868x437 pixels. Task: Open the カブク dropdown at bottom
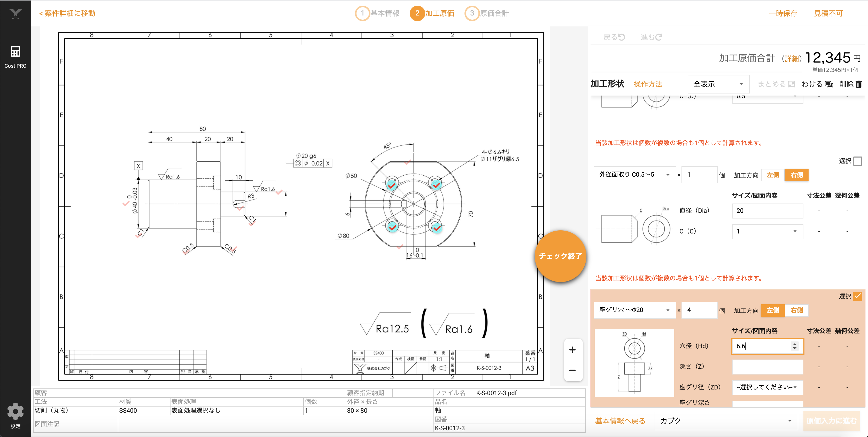(726, 420)
